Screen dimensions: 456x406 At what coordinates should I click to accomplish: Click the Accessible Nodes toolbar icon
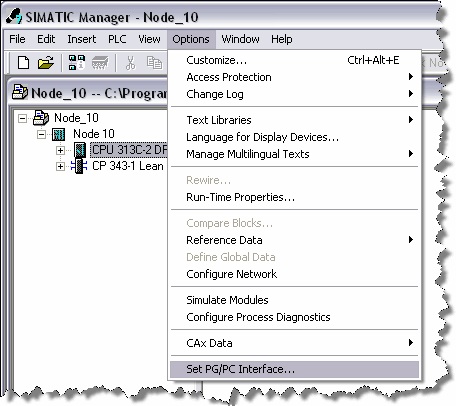pyautogui.click(x=77, y=62)
